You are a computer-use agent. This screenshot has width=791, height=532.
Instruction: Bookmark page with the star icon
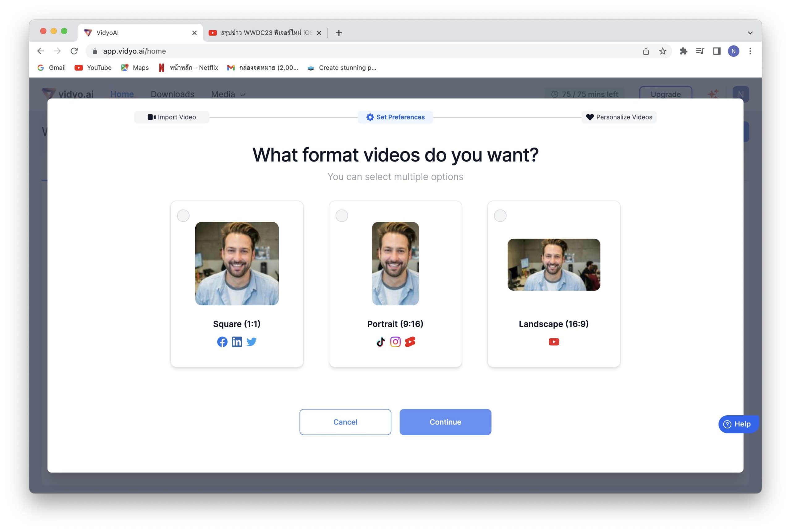coord(662,51)
